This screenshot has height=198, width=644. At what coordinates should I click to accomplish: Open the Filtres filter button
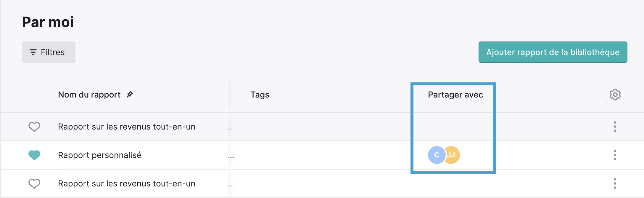(49, 52)
